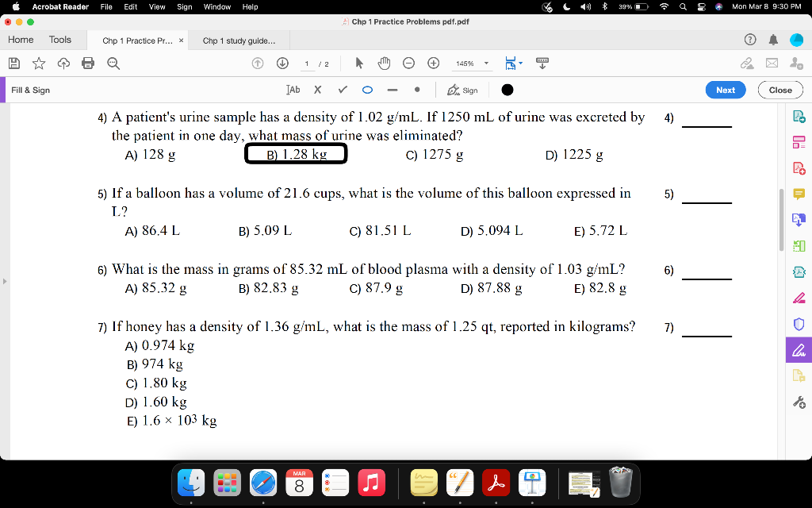Screen dimensions: 812x508
Task: Open the Help menu
Action: coord(250,6)
